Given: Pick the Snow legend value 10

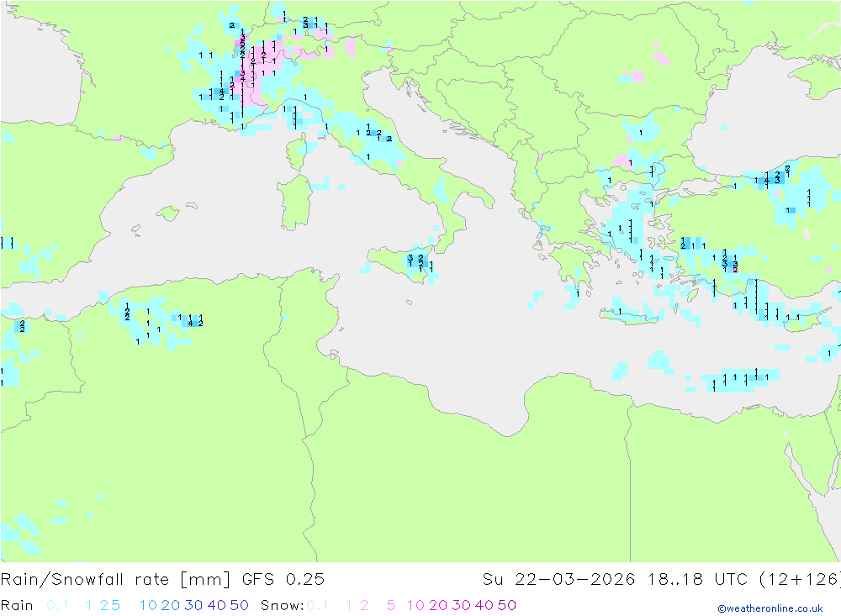Looking at the screenshot, I should coord(415,605).
